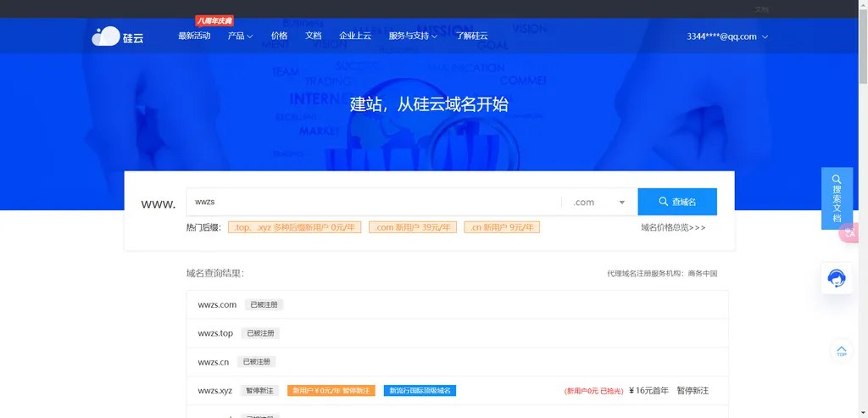
Task: Go to the 价格 page
Action: click(280, 36)
